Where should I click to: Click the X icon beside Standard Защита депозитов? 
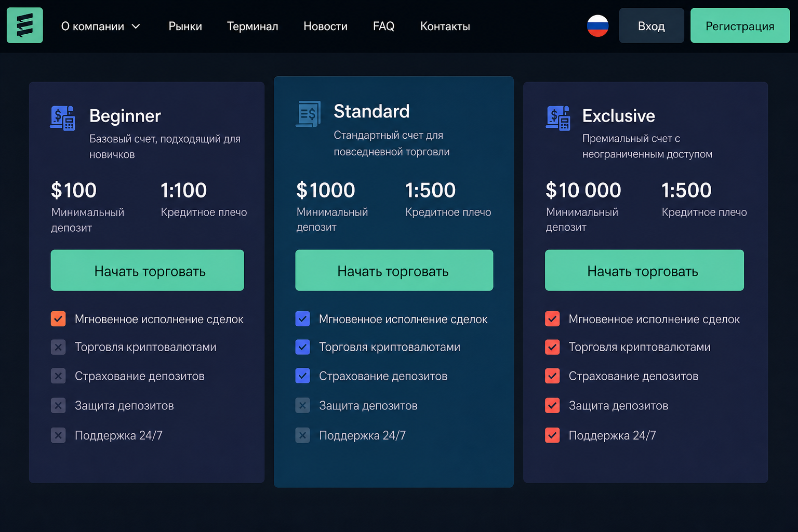tap(302, 405)
